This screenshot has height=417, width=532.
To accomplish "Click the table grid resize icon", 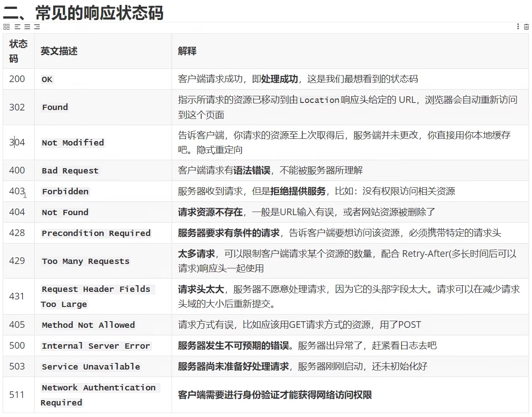I will click(6, 27).
